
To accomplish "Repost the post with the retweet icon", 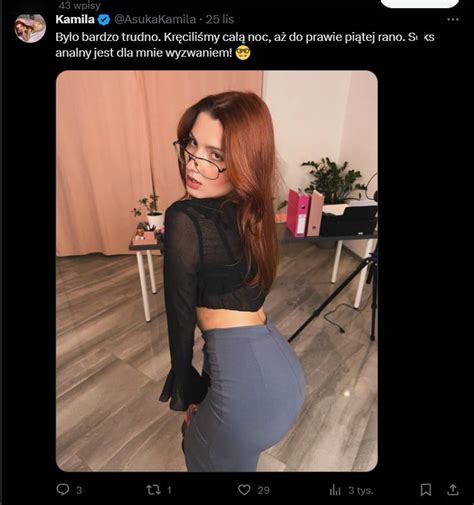I will click(x=153, y=490).
